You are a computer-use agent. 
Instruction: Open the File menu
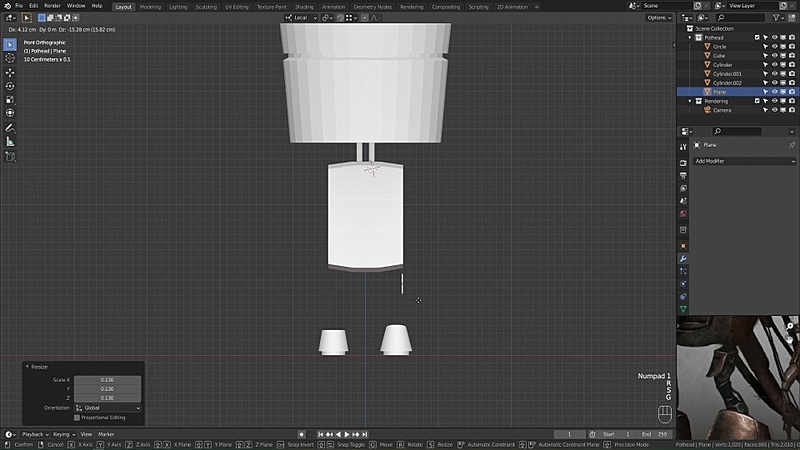pyautogui.click(x=19, y=6)
